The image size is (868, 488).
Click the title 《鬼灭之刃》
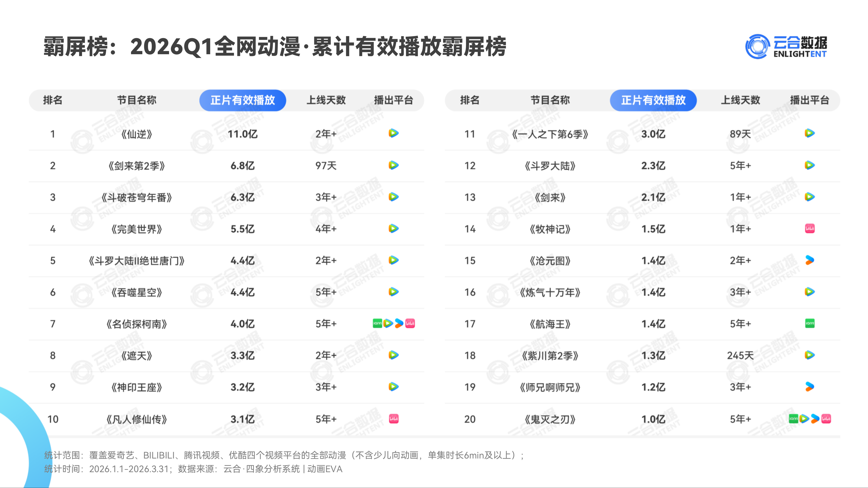[550, 419]
